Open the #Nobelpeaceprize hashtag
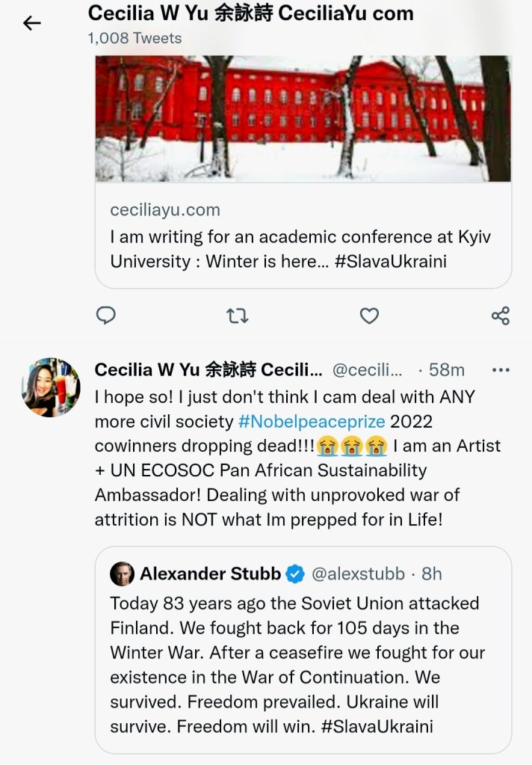The height and width of the screenshot is (765, 532). tap(312, 421)
